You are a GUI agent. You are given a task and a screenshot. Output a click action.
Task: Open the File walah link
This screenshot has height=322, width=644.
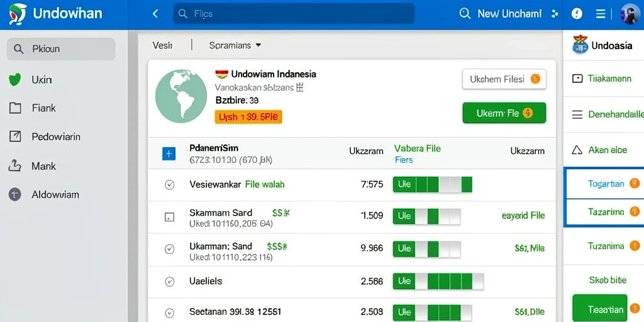point(265,184)
